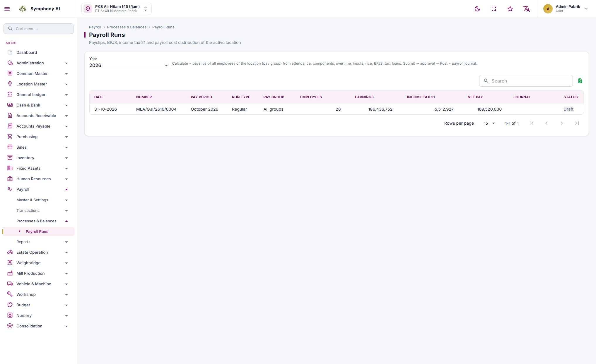Open payroll run MLA/GJI/2610/0004
Screen dimensions: 596x364
point(156,109)
